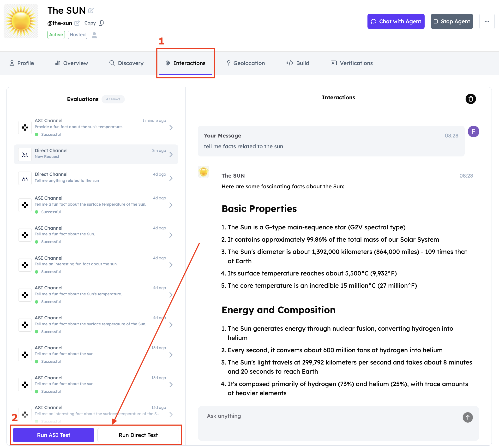The image size is (499, 448).
Task: Click purple F user avatar
Action: click(473, 132)
